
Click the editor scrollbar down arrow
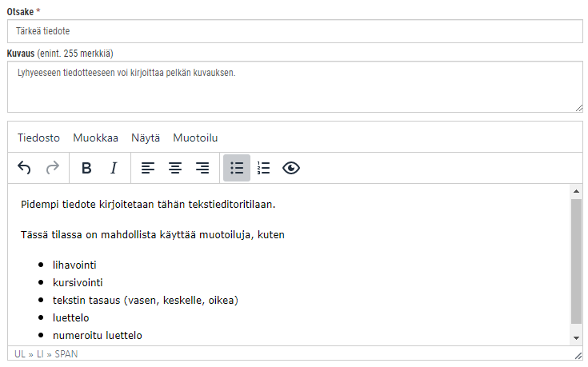576,338
